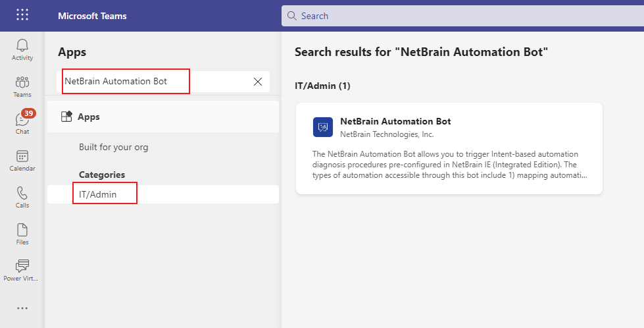Open the Calendar icon

tap(22, 160)
